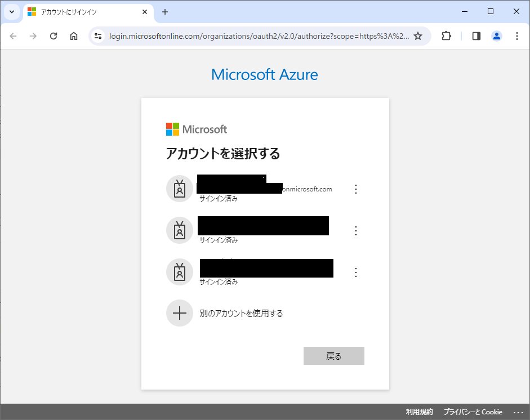Click the Microsoft Azure heading
This screenshot has width=530, height=420.
click(x=265, y=75)
